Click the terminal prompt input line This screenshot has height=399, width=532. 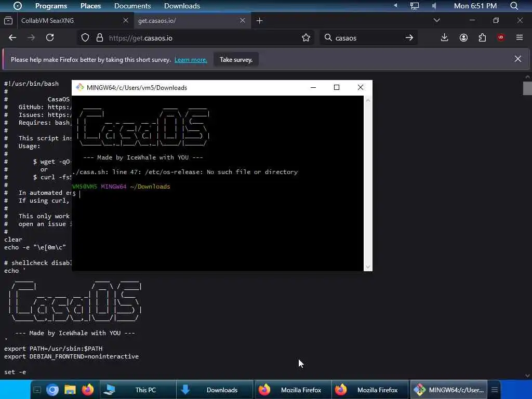[x=217, y=194]
